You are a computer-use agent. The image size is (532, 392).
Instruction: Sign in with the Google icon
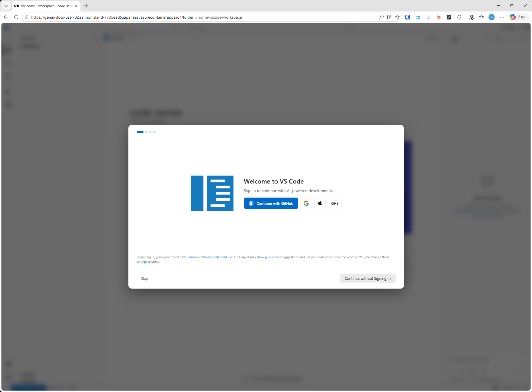(306, 203)
